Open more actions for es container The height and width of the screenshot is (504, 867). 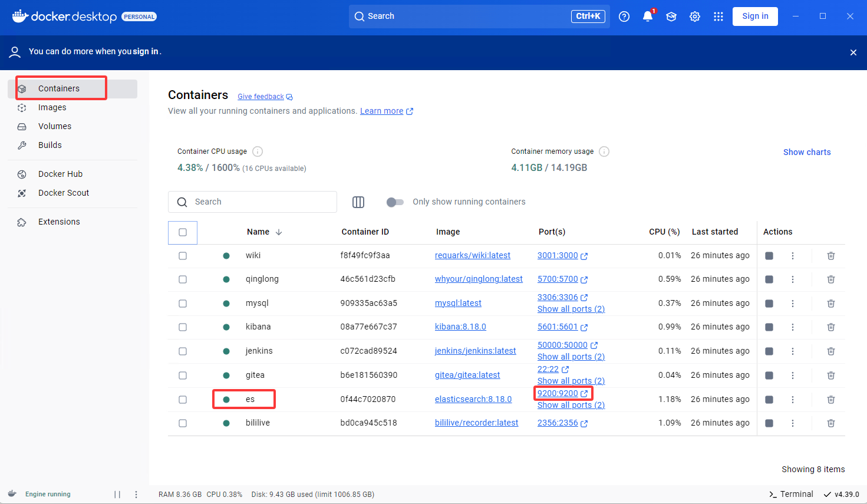pos(793,400)
